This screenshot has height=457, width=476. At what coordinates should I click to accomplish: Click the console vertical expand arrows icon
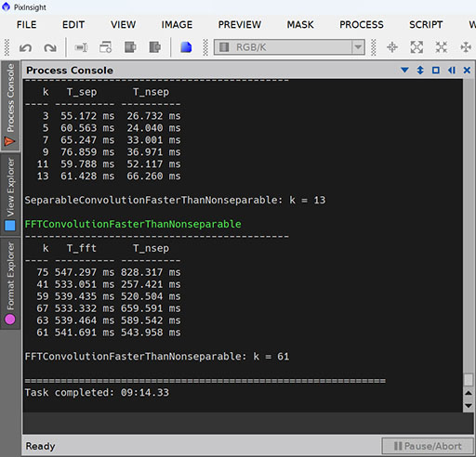click(420, 71)
